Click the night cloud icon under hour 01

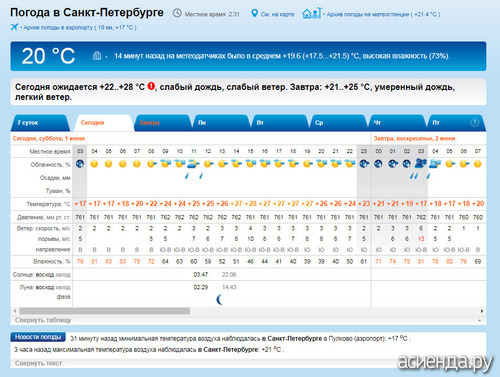[x=393, y=164]
